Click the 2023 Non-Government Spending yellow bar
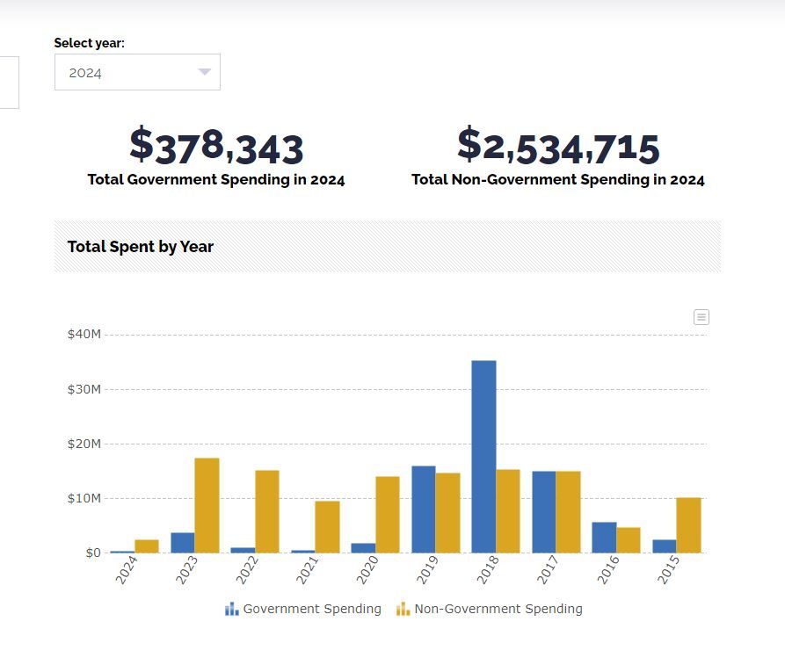Screen dimensions: 785x672 [207, 505]
